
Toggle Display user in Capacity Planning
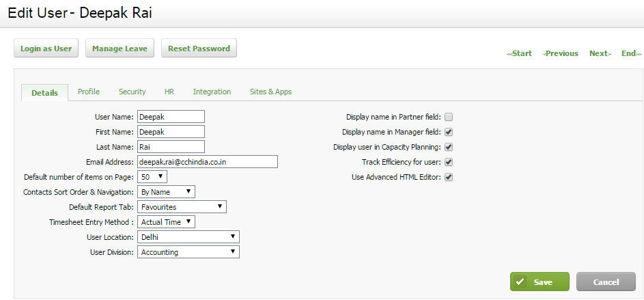(449, 147)
